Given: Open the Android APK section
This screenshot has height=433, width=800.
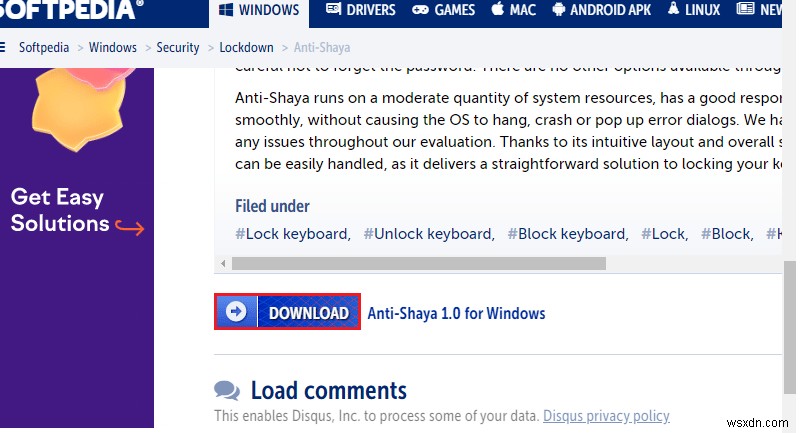Looking at the screenshot, I should pos(602,10).
